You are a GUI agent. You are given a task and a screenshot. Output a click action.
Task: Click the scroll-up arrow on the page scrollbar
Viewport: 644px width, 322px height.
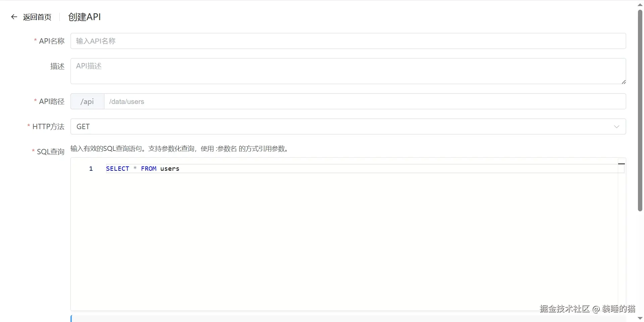coord(640,4)
